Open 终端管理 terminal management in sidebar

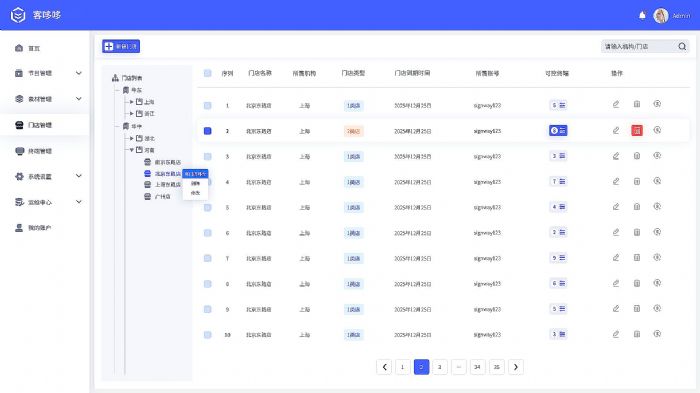point(33,151)
